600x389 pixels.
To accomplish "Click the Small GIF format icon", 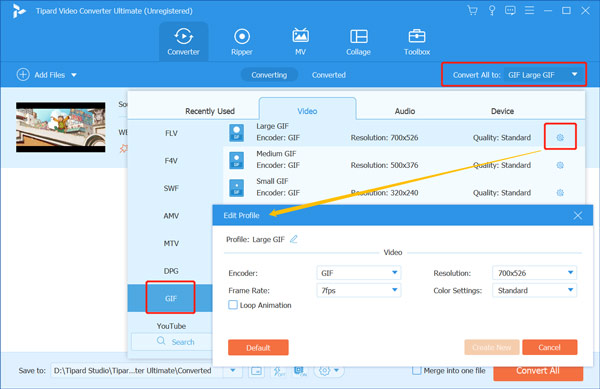I will point(236,188).
